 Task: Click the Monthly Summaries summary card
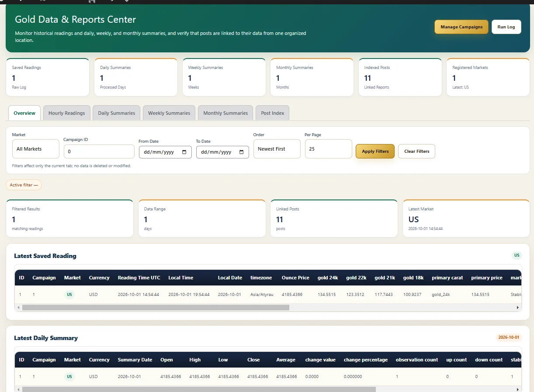coord(312,77)
